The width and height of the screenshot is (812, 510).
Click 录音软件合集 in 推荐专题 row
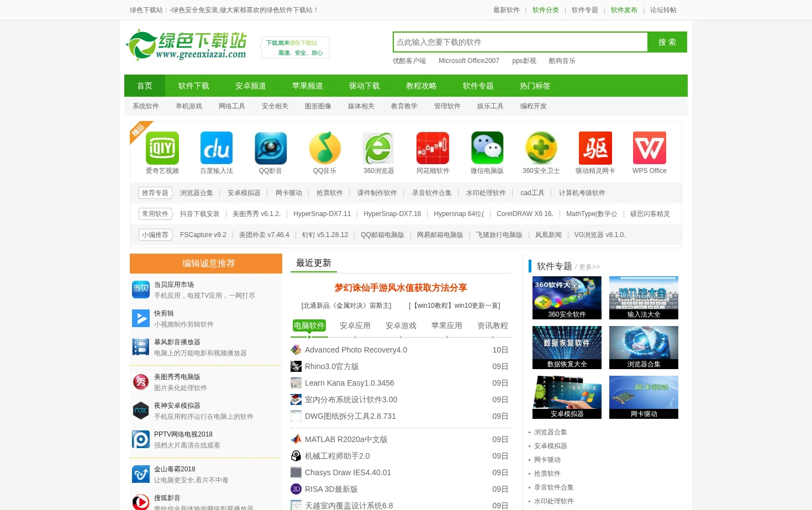(432, 193)
